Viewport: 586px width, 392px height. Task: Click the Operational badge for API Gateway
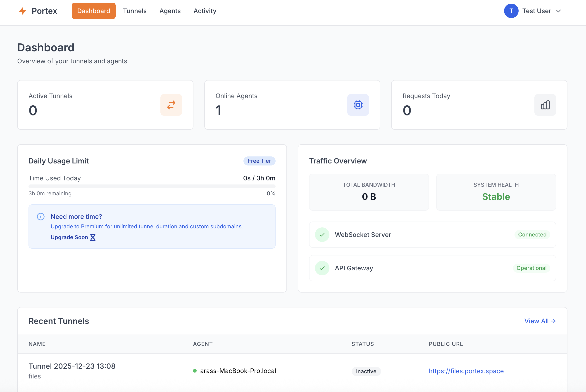[531, 268]
